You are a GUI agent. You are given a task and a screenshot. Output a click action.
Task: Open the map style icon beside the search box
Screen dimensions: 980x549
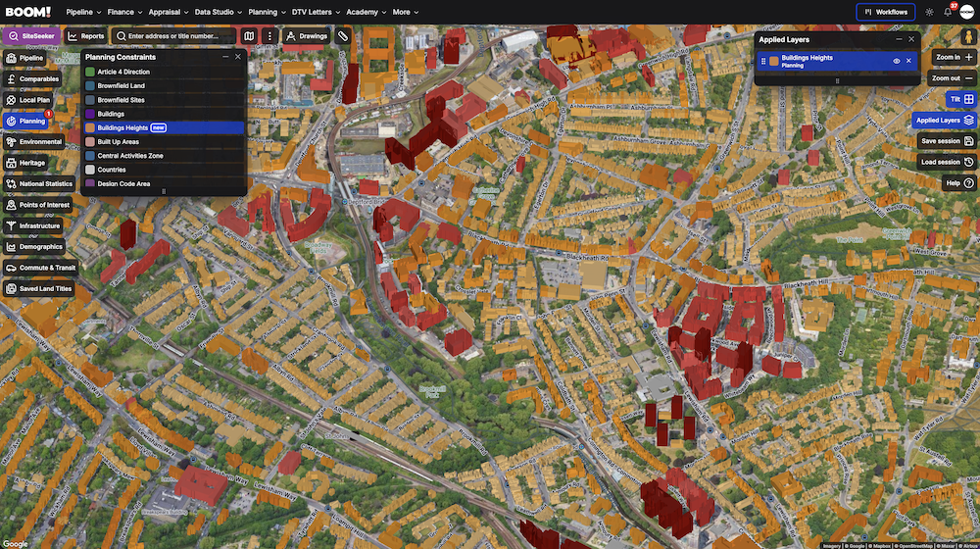[x=249, y=36]
